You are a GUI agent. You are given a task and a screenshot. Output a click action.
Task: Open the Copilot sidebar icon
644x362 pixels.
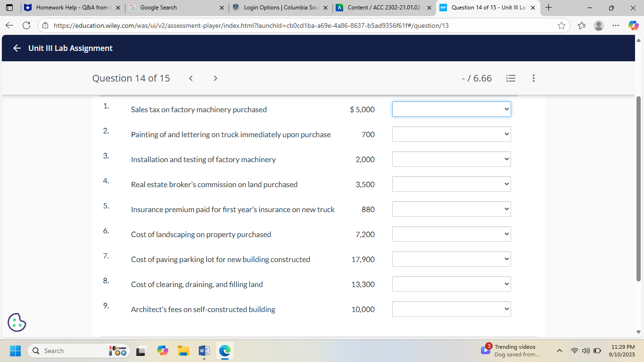tap(633, 25)
